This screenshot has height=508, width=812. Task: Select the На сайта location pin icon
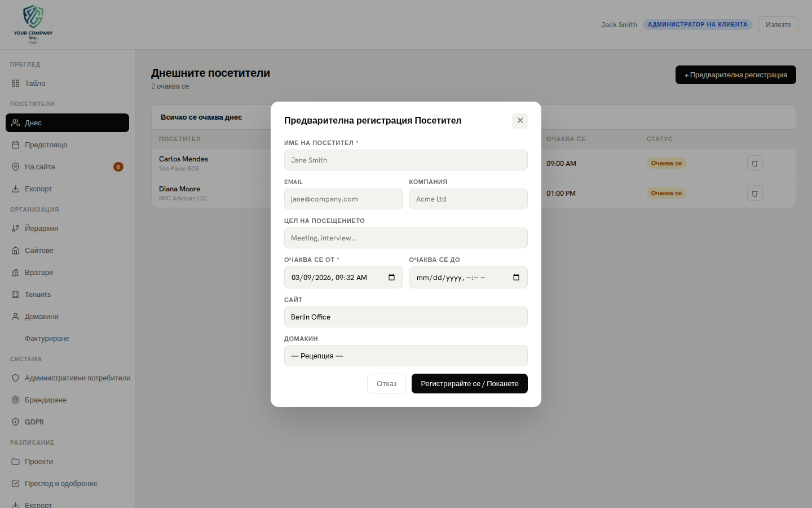click(16, 167)
